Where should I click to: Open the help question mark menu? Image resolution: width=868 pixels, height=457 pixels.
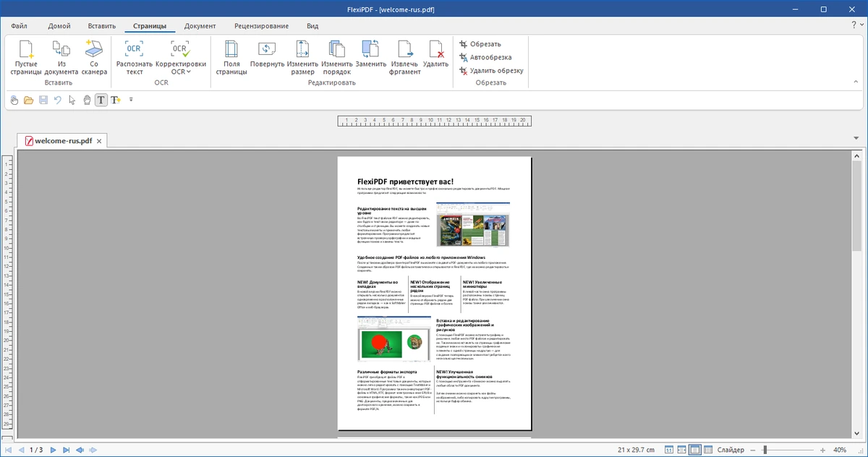pyautogui.click(x=856, y=25)
